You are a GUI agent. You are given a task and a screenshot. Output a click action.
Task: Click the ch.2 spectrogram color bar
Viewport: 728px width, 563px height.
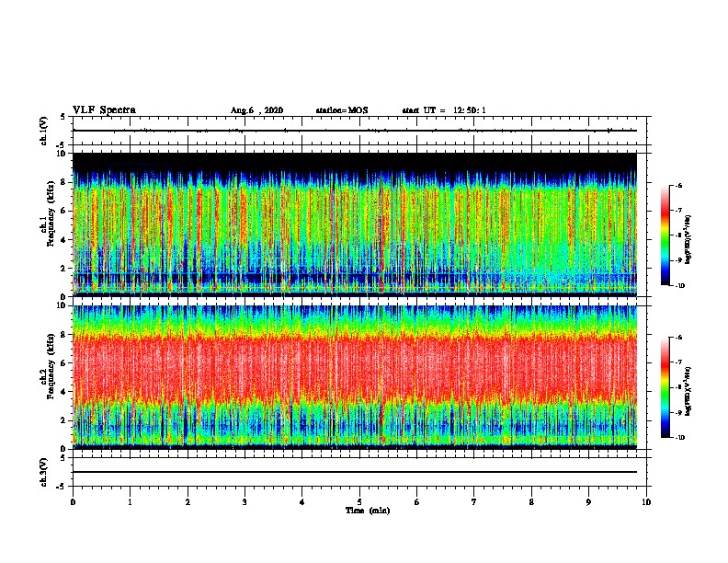click(x=665, y=387)
